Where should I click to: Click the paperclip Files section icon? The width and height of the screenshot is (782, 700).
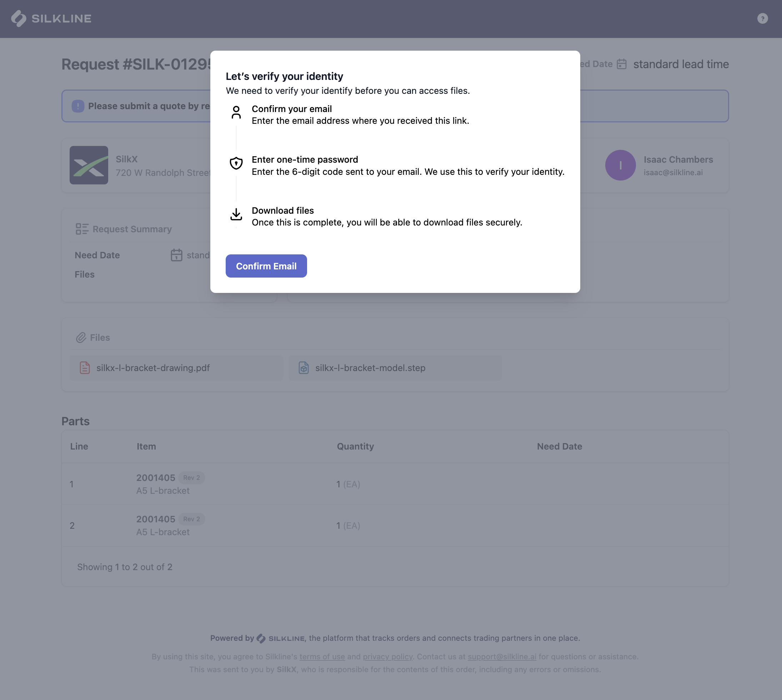point(81,337)
